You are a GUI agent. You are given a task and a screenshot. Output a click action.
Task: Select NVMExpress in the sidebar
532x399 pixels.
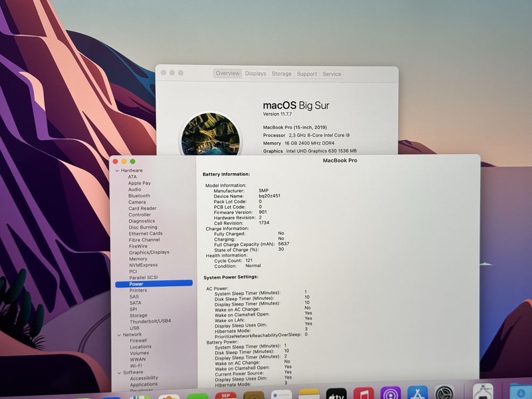(x=143, y=265)
